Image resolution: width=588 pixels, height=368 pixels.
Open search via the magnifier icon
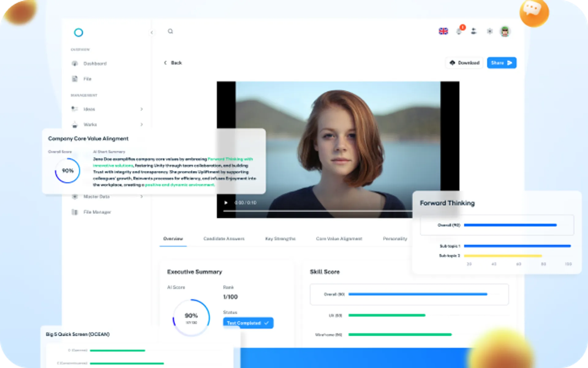[x=171, y=31]
